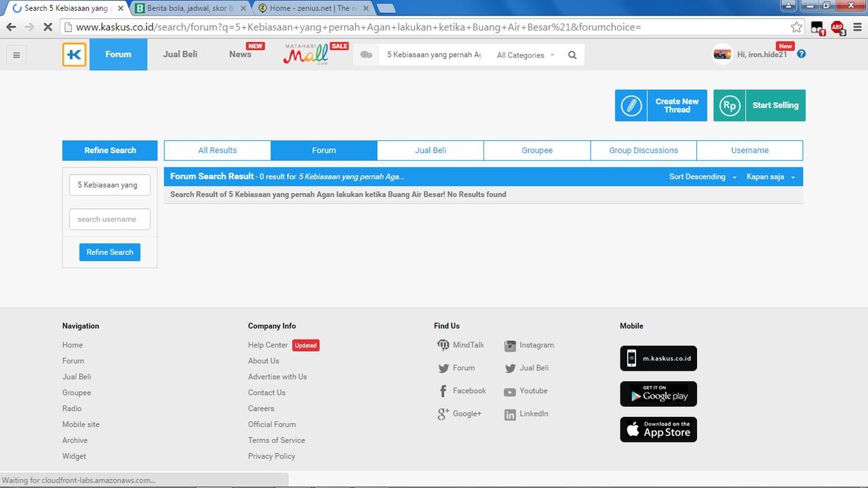Bookmark page with the star icon
Screen dimensions: 868x488
[x=797, y=27]
